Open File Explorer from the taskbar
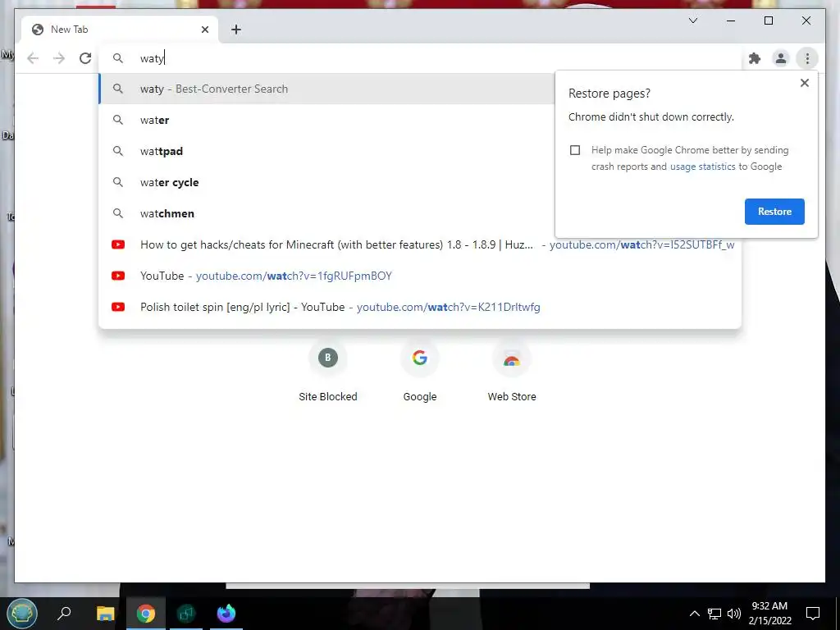The image size is (840, 630). point(105,613)
